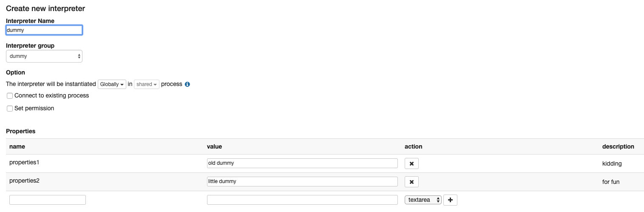This screenshot has width=644, height=212.
Task: Add new property with plus button
Action: (450, 200)
